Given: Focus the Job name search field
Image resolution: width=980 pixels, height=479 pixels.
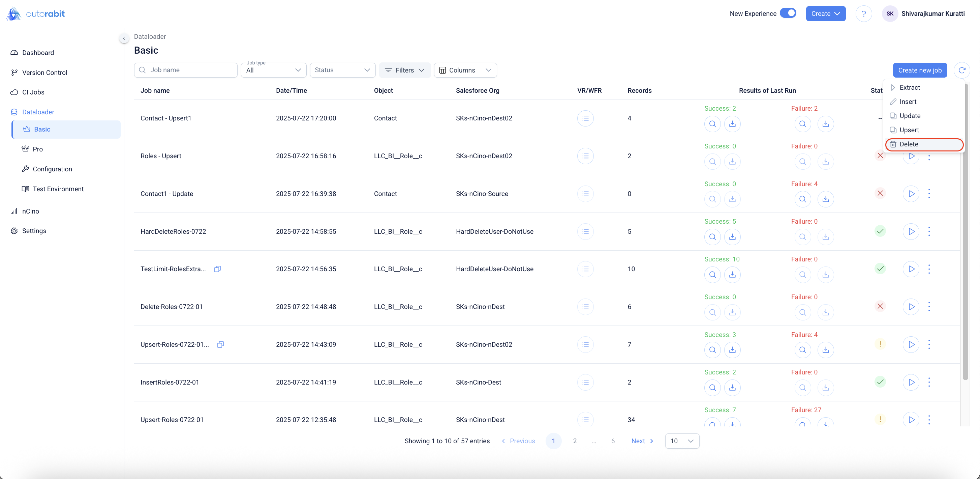Looking at the screenshot, I should point(186,70).
